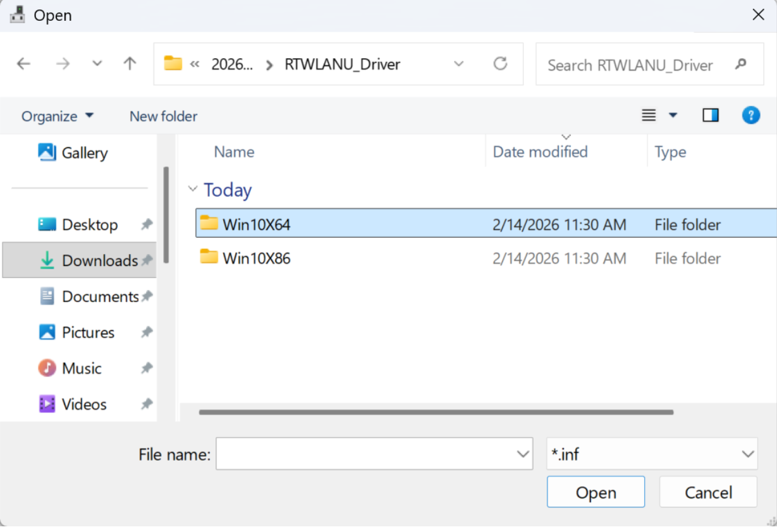Image resolution: width=777 pixels, height=532 pixels.
Task: Refresh the RTWLANU_Driver folder view
Action: coord(500,64)
